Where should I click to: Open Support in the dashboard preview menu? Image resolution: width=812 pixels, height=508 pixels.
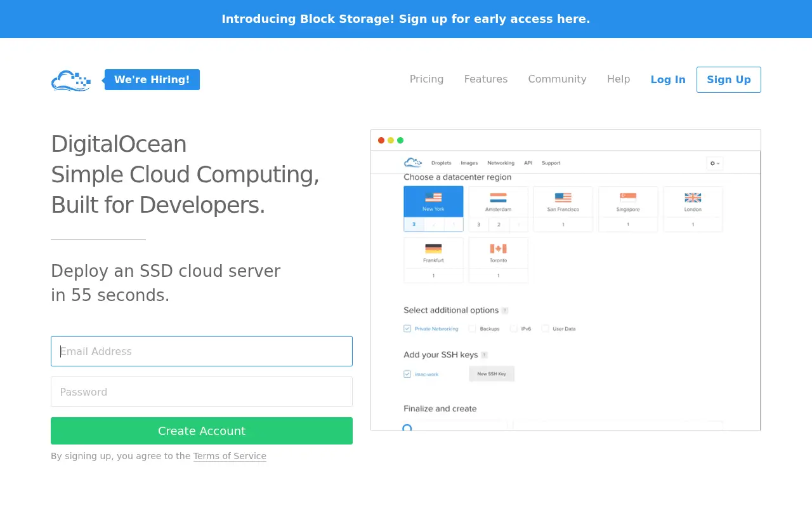click(551, 163)
